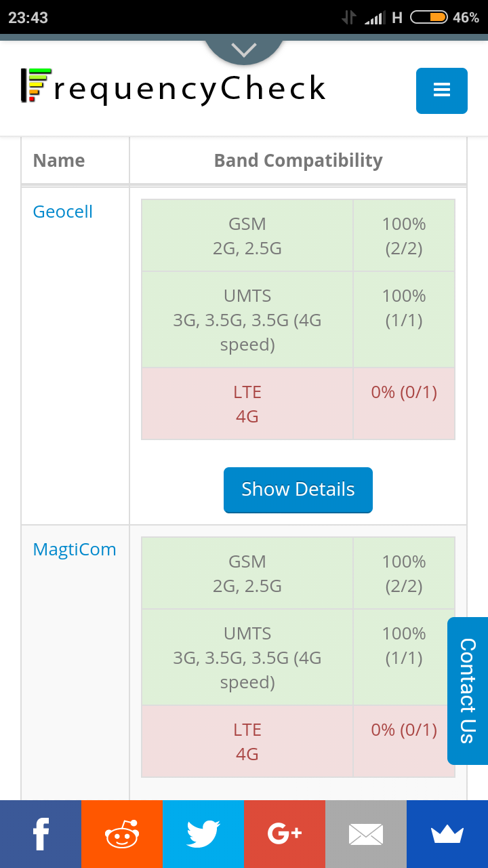Open the Contact Us side tab

pos(468,690)
